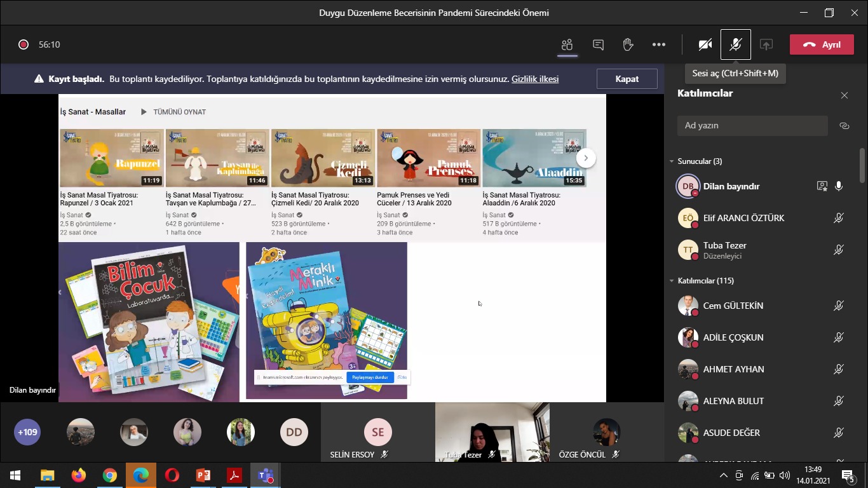Click muted mic icon for ALEYNA BULUT
The image size is (868, 488).
click(x=839, y=401)
